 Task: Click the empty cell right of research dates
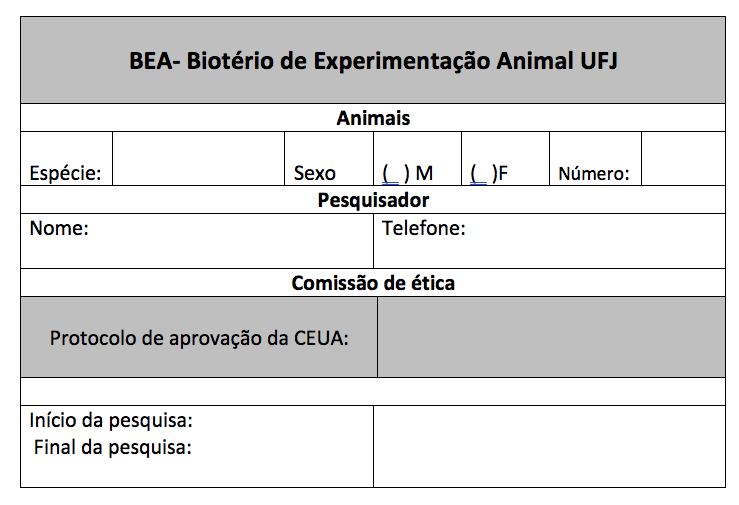(550, 447)
